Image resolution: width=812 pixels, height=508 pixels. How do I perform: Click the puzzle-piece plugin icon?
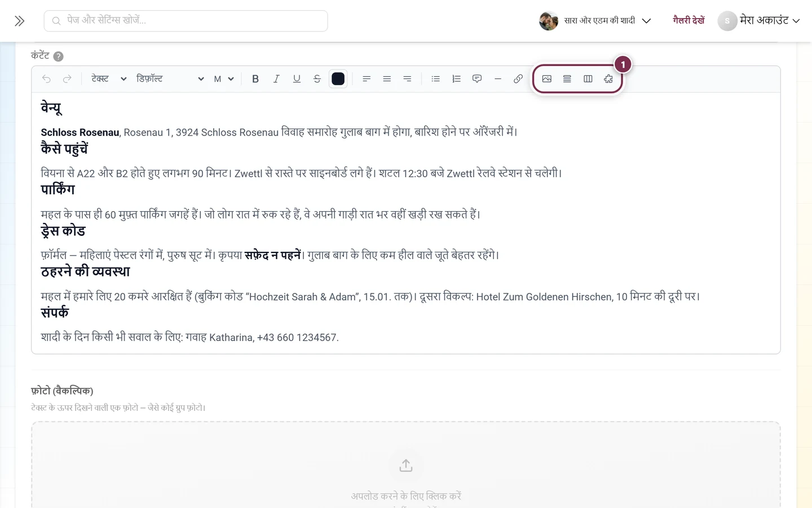click(608, 79)
